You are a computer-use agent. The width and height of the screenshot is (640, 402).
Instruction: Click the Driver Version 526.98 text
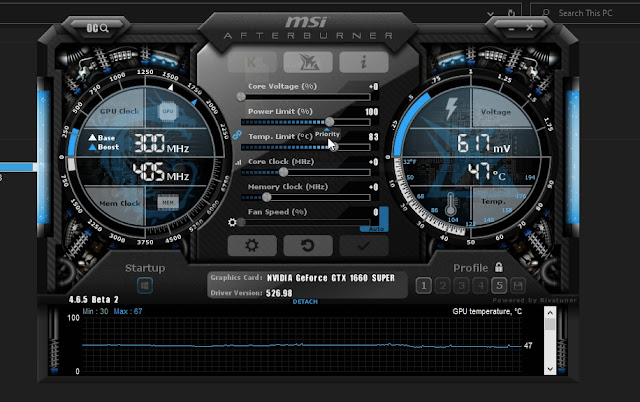click(x=279, y=293)
